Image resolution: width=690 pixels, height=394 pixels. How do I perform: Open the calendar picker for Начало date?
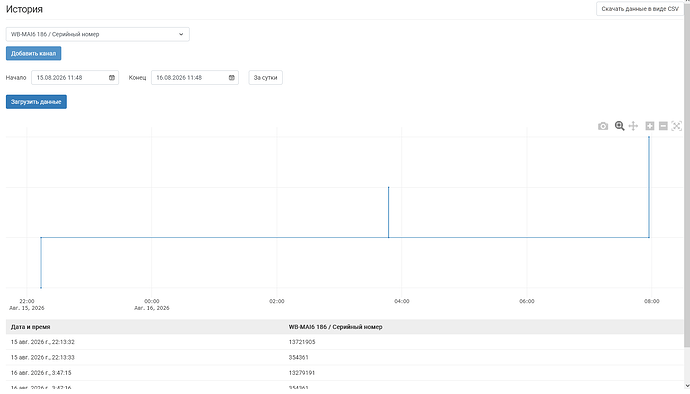112,77
